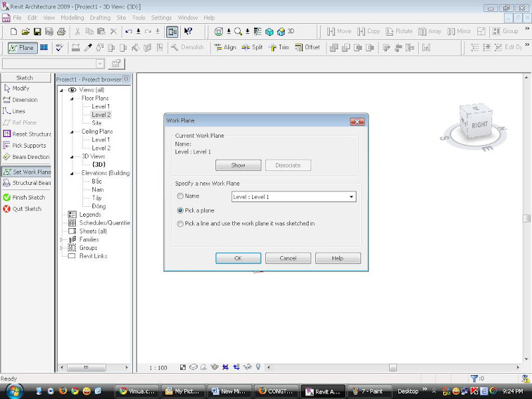Click the element properties icon beside type selector

point(116,63)
